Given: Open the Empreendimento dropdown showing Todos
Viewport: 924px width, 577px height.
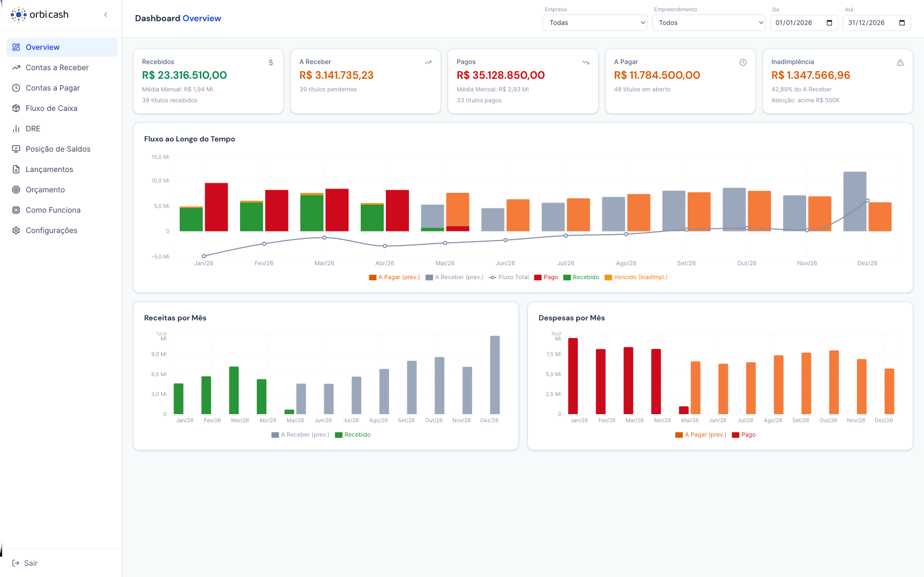Looking at the screenshot, I should [x=709, y=23].
